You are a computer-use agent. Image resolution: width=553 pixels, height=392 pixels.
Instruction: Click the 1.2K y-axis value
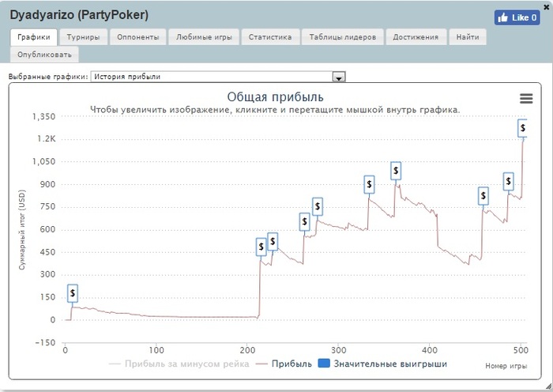point(47,138)
